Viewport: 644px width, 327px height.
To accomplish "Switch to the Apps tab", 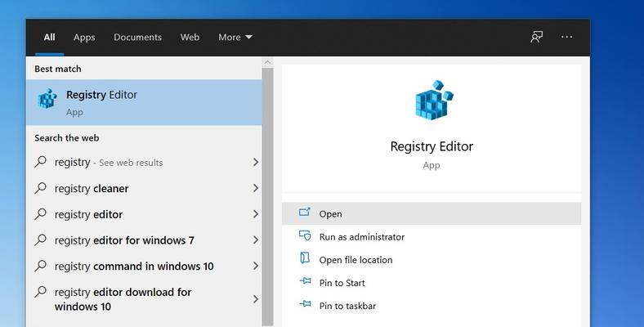I will point(84,38).
